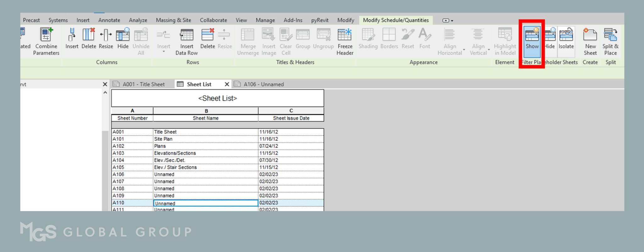Image resolution: width=644 pixels, height=252 pixels.
Task: Open the Manage ribbon tab
Action: click(x=265, y=20)
